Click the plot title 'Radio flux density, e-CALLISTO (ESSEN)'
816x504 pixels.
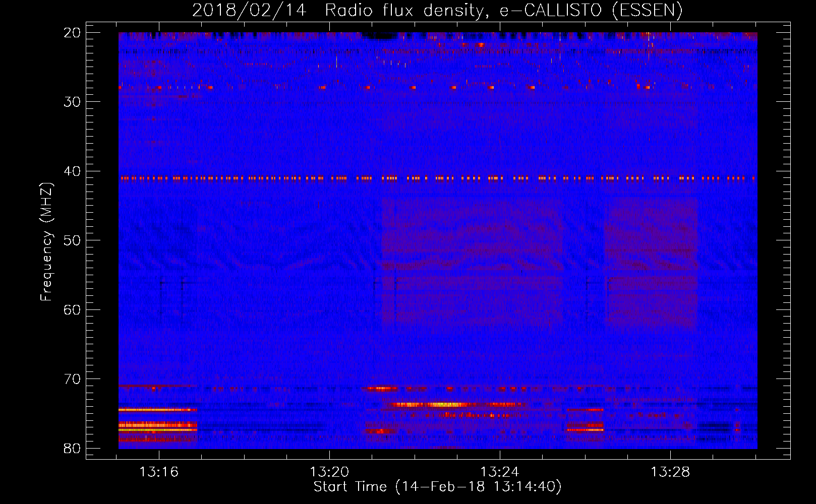coord(504,10)
